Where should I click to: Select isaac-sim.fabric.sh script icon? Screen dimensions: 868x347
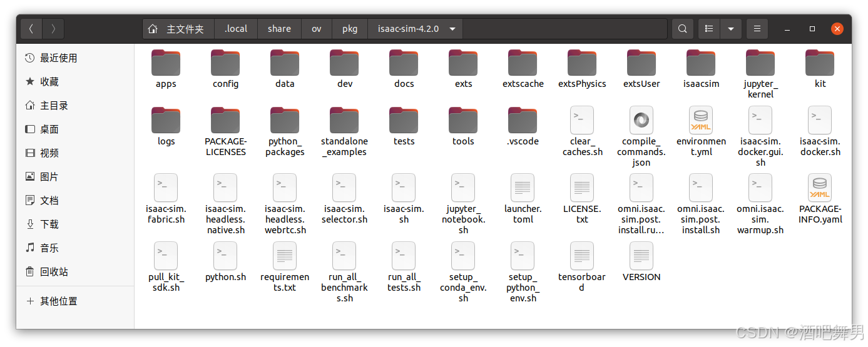tap(166, 188)
